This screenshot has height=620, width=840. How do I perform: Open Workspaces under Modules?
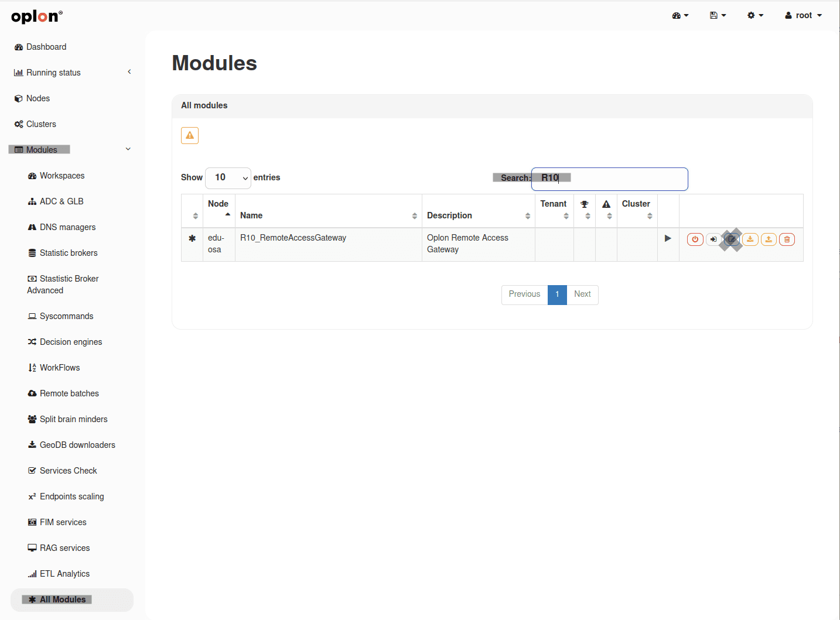pos(56,176)
